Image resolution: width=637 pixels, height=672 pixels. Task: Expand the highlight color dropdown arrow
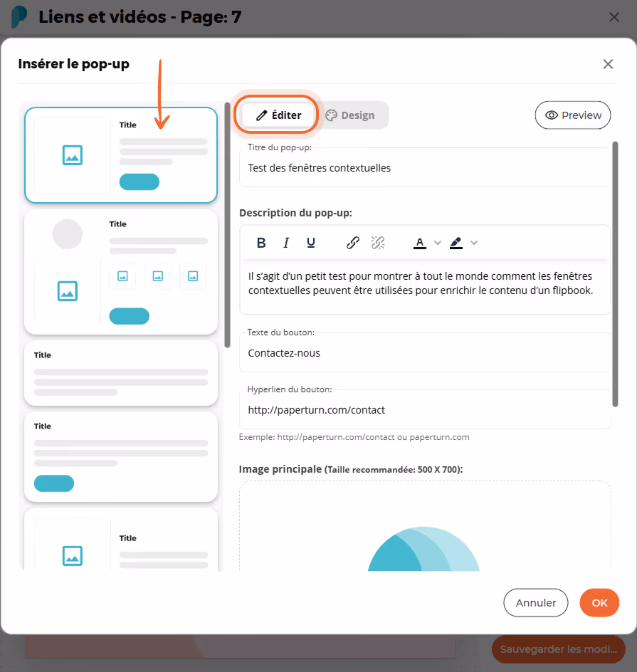point(474,243)
